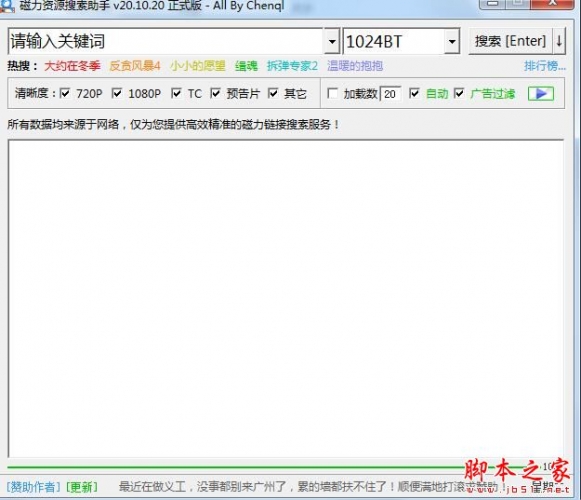Search hot keyword 小小的愿望
Viewport: 581px width, 500px height.
pyautogui.click(x=198, y=66)
